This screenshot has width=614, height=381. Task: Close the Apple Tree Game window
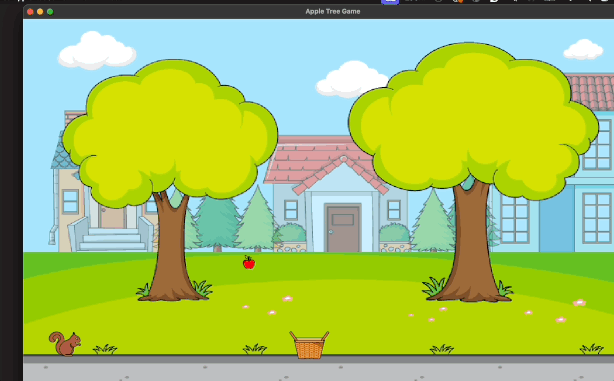tap(30, 12)
